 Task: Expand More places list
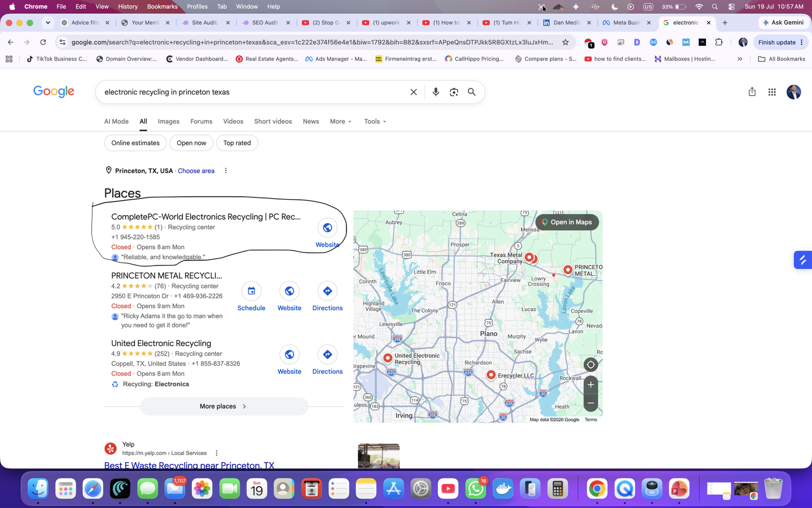[224, 406]
